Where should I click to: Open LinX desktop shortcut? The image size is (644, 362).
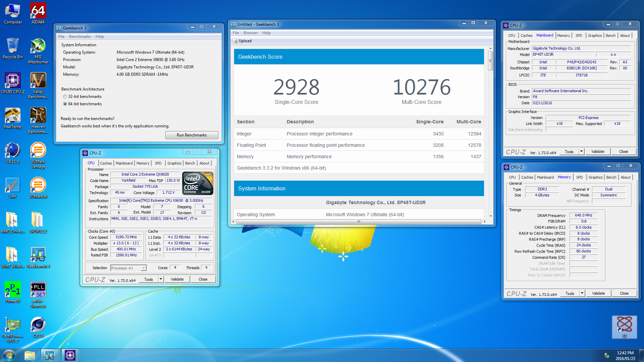(13, 188)
